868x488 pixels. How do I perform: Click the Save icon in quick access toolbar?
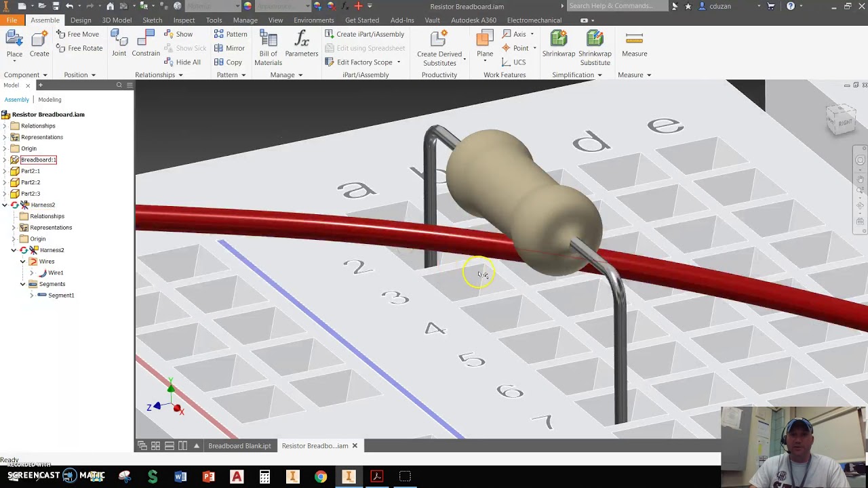coord(55,6)
